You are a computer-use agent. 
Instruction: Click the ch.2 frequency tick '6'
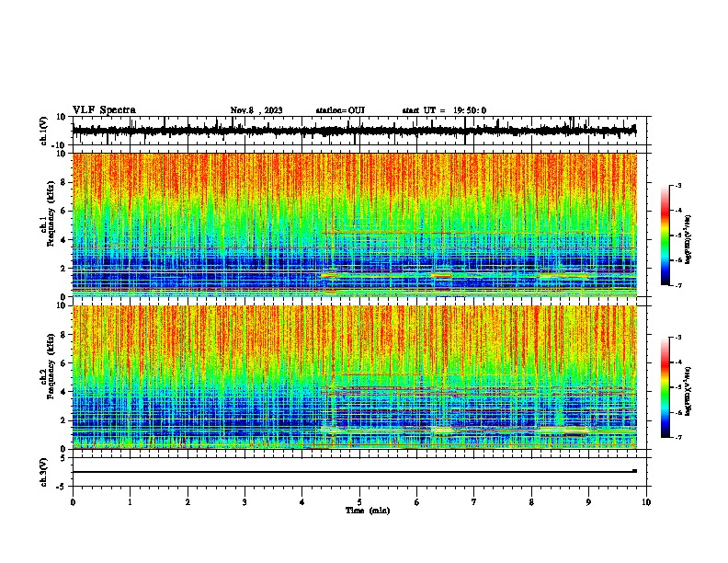[x=63, y=363]
